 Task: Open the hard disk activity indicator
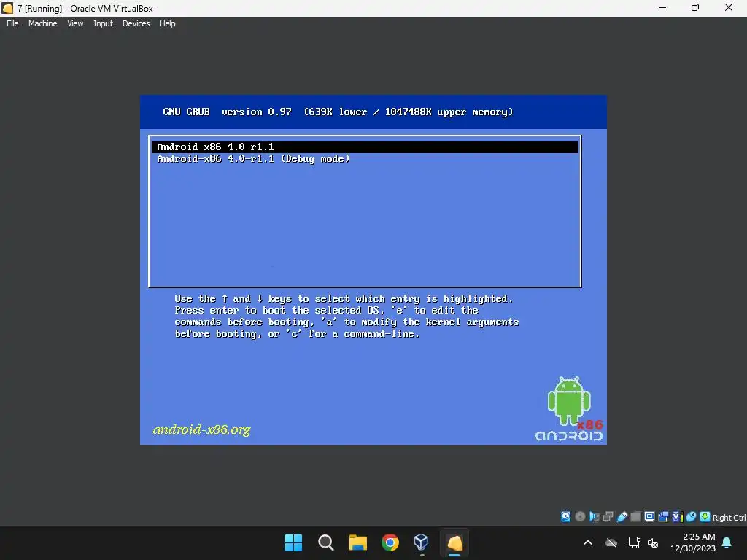point(565,517)
